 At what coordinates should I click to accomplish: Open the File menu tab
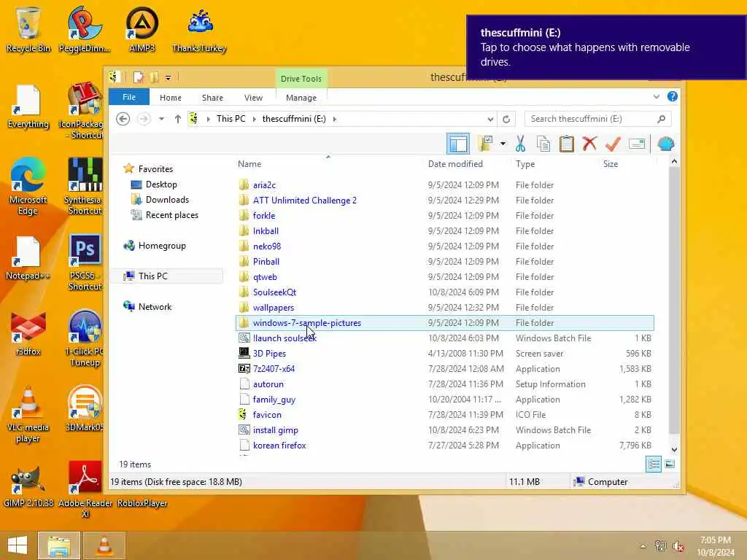point(129,97)
